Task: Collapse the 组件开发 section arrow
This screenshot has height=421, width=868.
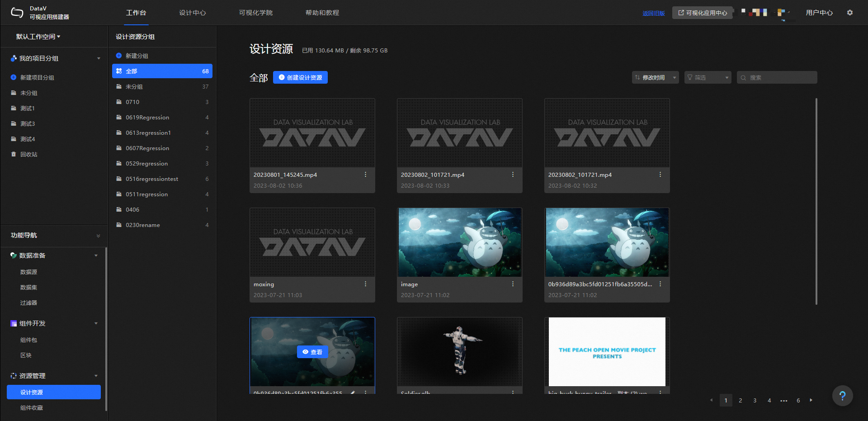Action: pyautogui.click(x=96, y=323)
